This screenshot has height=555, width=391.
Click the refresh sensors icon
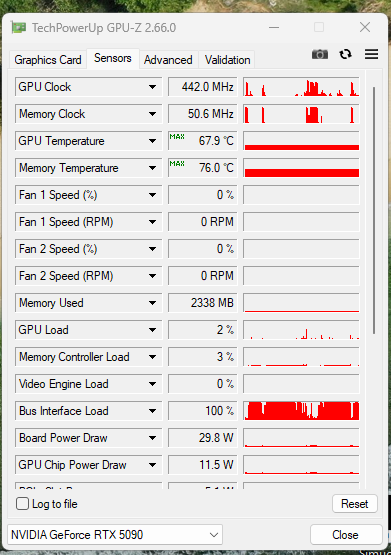(345, 54)
